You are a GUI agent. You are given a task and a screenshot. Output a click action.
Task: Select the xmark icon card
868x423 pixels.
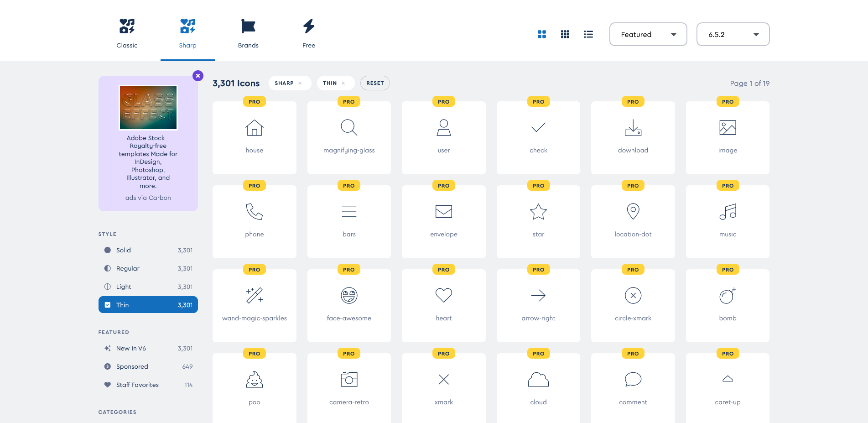click(x=443, y=388)
